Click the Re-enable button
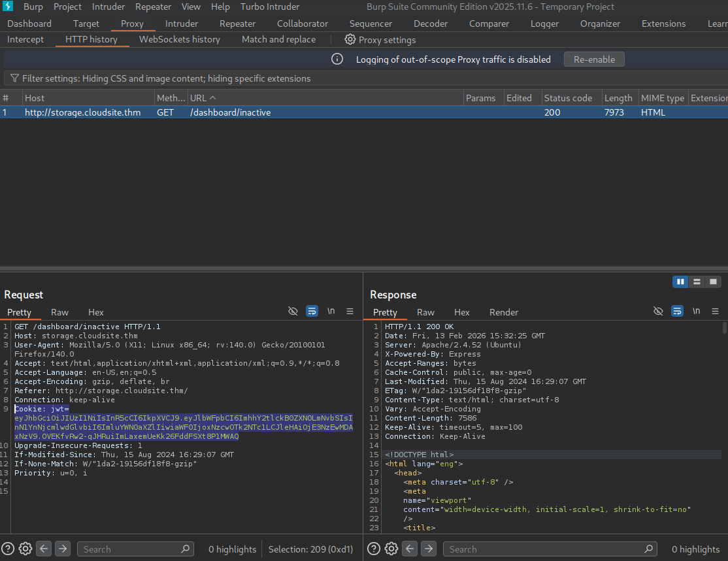The height and width of the screenshot is (561, 728). (593, 59)
